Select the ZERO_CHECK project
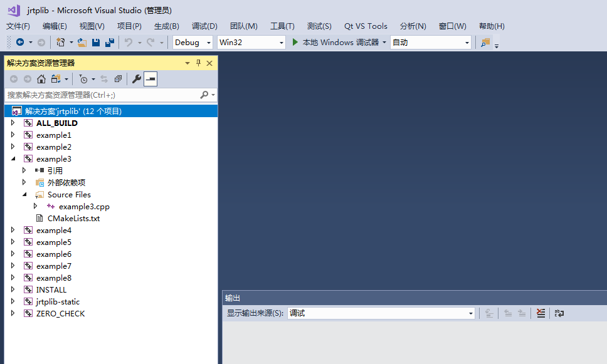The width and height of the screenshot is (607, 364). coord(60,314)
